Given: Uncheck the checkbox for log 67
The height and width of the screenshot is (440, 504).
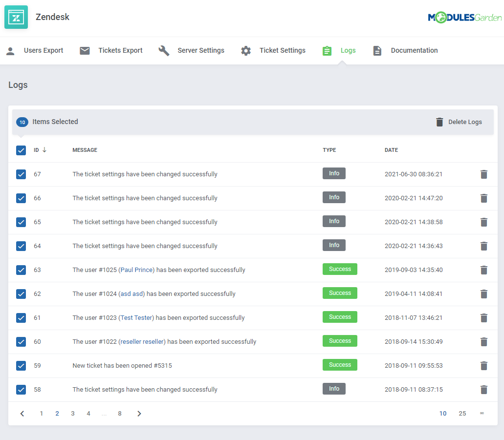Looking at the screenshot, I should [21, 174].
